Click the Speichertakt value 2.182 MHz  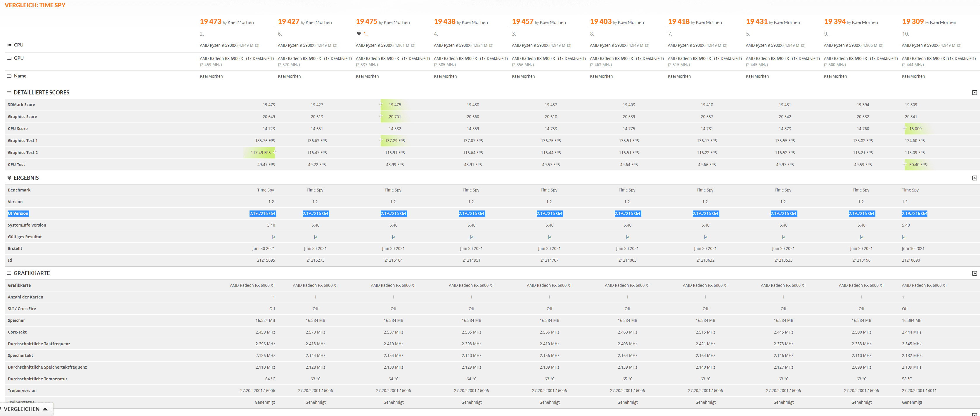tap(912, 356)
